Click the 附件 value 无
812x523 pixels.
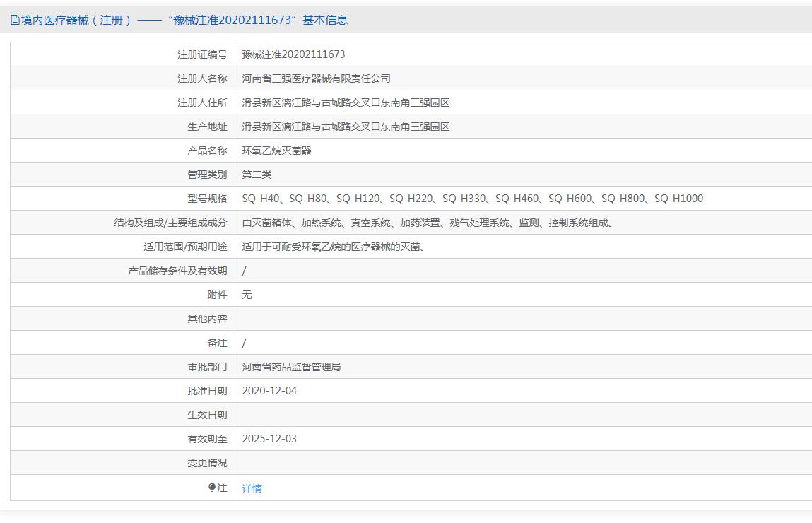click(247, 295)
